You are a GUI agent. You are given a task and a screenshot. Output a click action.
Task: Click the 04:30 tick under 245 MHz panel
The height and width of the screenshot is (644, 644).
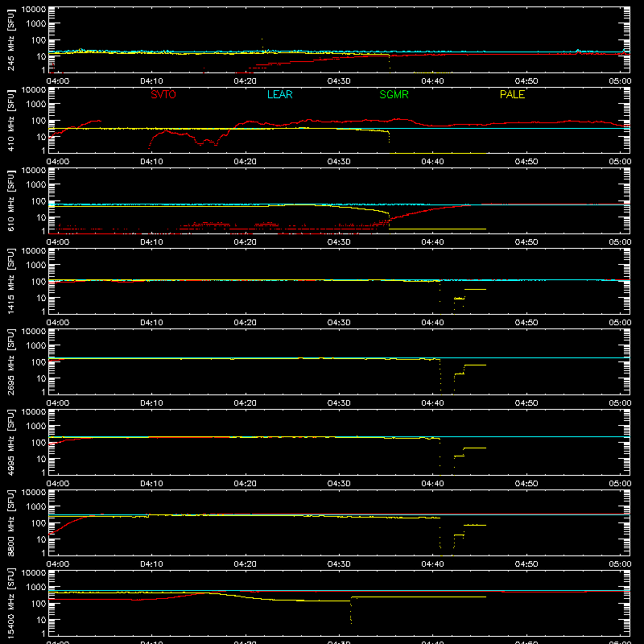click(339, 81)
